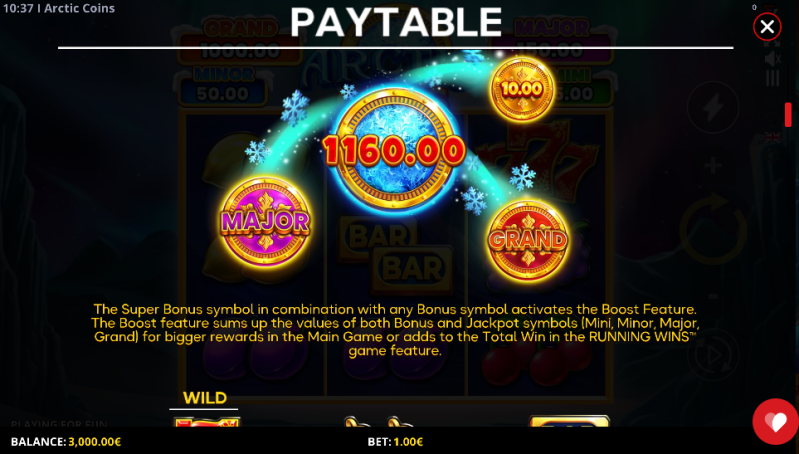Open the UK flag language selector
Screen dimensions: 799x454
tap(773, 137)
